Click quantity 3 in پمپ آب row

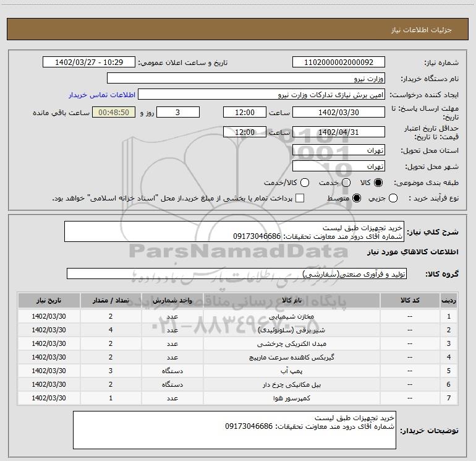pos(111,371)
